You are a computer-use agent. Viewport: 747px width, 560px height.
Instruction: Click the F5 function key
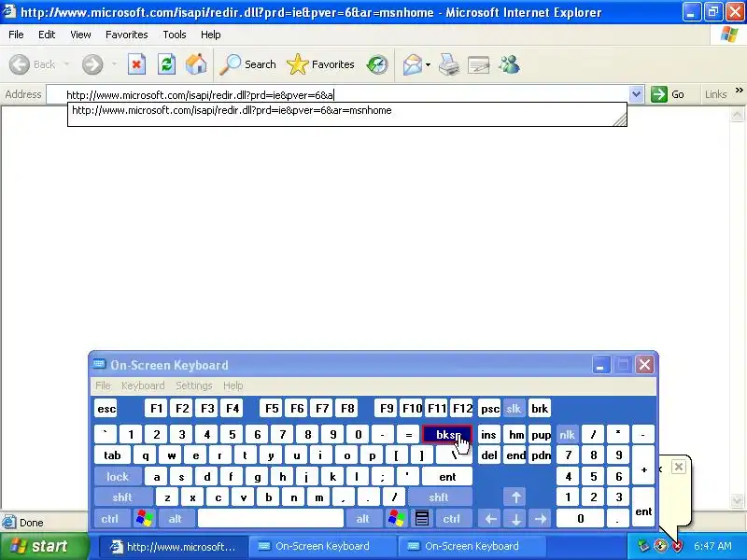click(x=272, y=409)
